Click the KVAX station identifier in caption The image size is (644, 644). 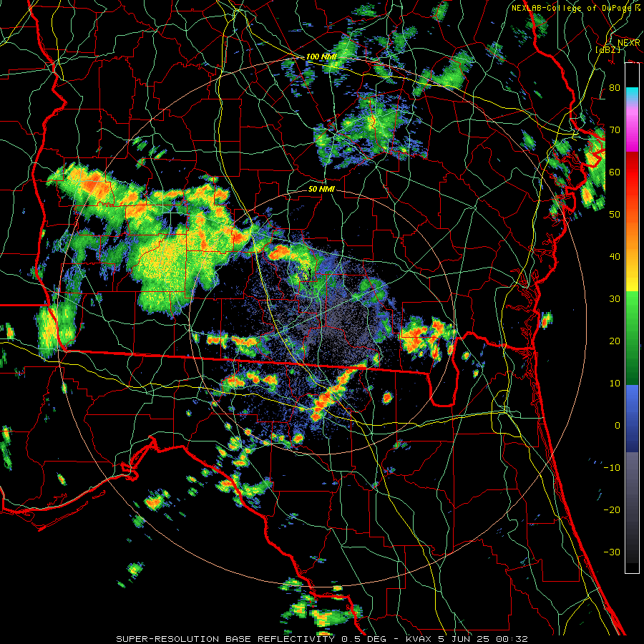pyautogui.click(x=419, y=639)
